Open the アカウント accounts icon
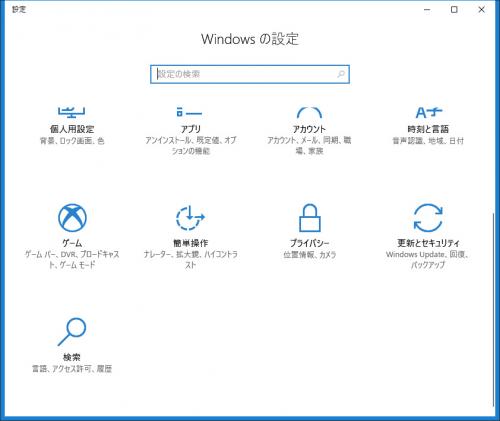Viewport: 500px width, 421px height. pos(309,113)
